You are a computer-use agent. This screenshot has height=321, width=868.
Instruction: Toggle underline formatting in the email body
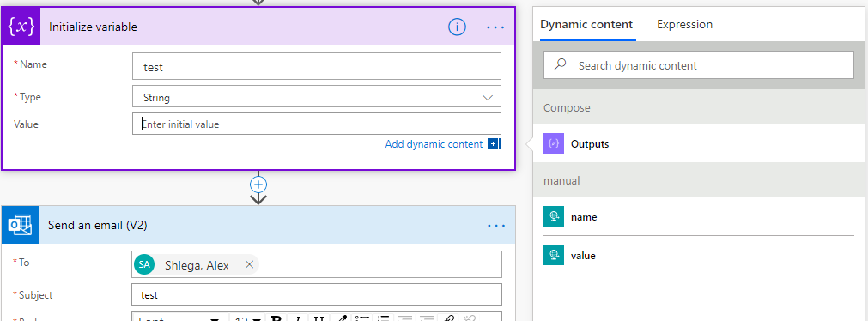click(319, 318)
